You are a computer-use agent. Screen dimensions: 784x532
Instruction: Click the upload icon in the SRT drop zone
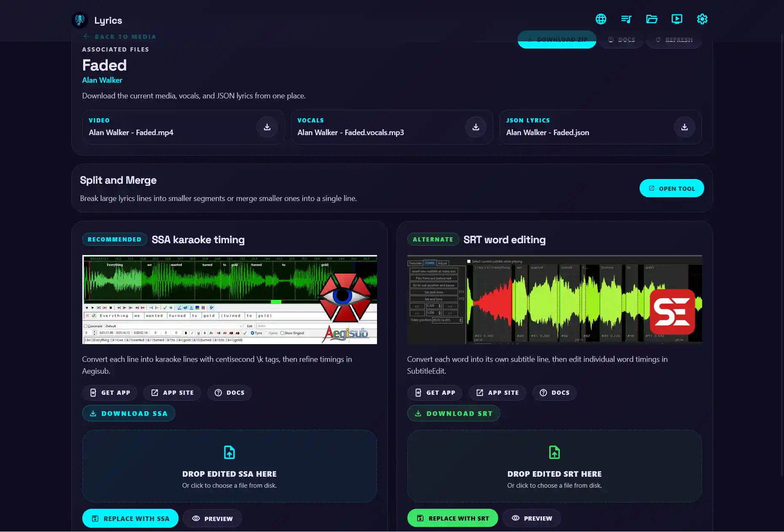tap(554, 452)
